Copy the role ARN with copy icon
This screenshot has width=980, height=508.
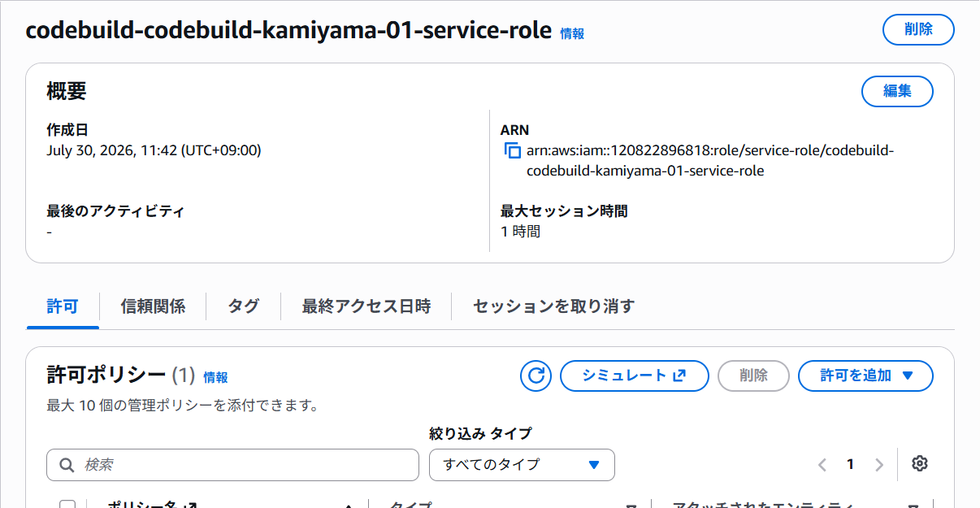(512, 151)
